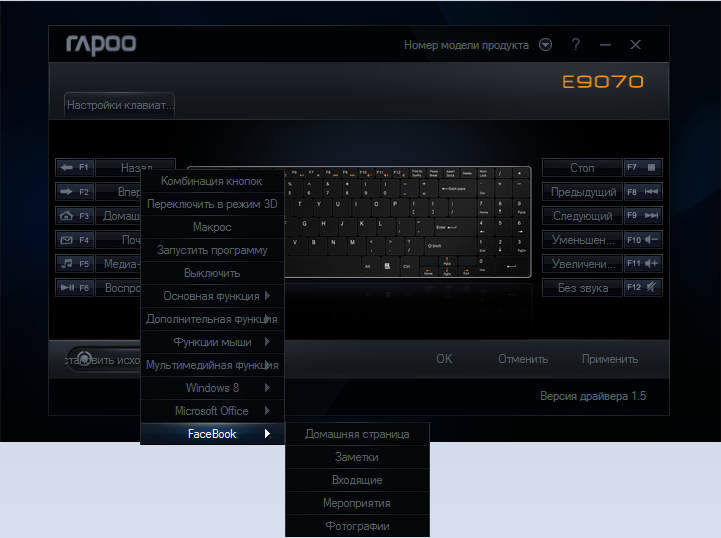Select Выключить menu entry
This screenshot has width=721, height=538.
[212, 273]
